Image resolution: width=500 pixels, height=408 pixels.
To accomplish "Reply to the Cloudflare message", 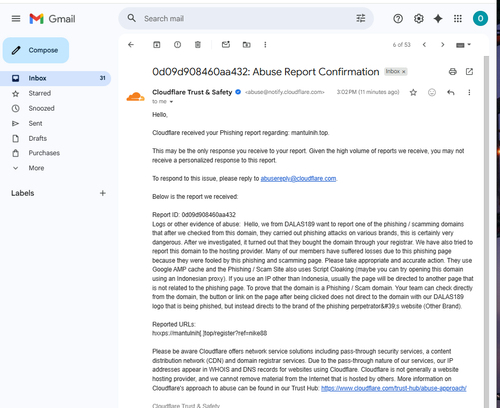I will (x=451, y=92).
